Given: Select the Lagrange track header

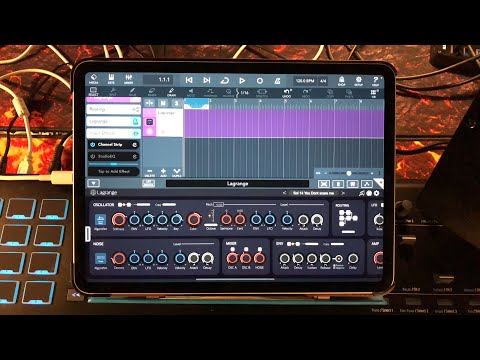Looking at the screenshot, I should [163, 123].
